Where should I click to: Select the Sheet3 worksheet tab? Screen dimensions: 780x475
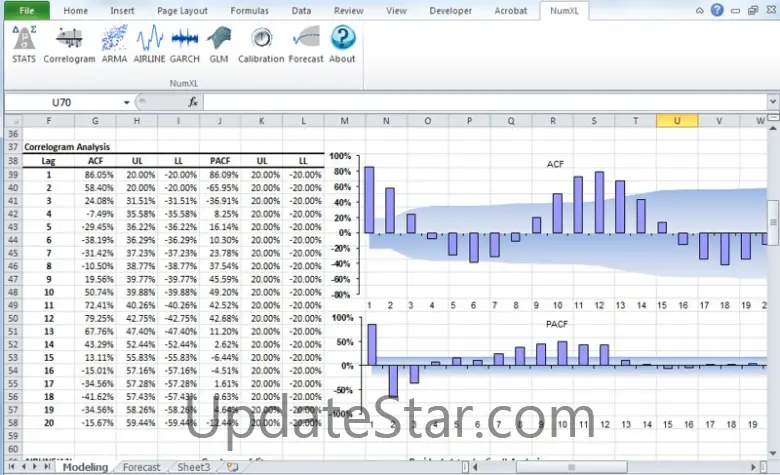point(193,467)
